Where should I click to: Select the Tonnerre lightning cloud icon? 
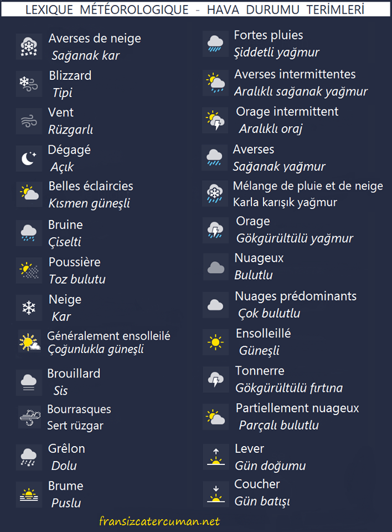pos(215,379)
